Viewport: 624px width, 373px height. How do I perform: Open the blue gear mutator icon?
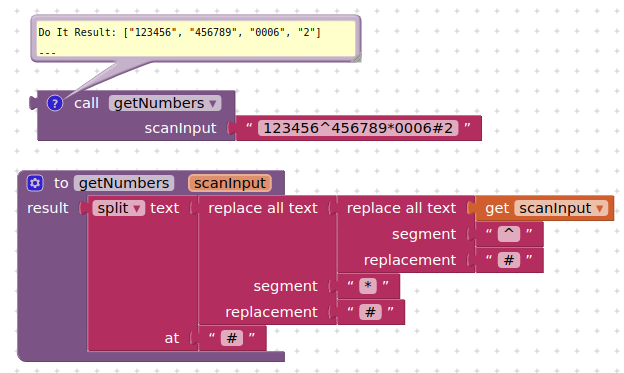35,183
